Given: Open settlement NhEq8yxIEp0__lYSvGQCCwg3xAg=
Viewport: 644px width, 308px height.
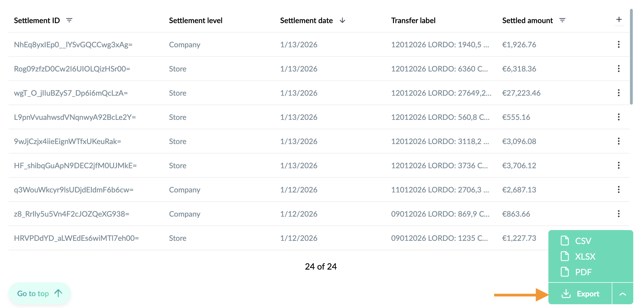Looking at the screenshot, I should point(73,45).
